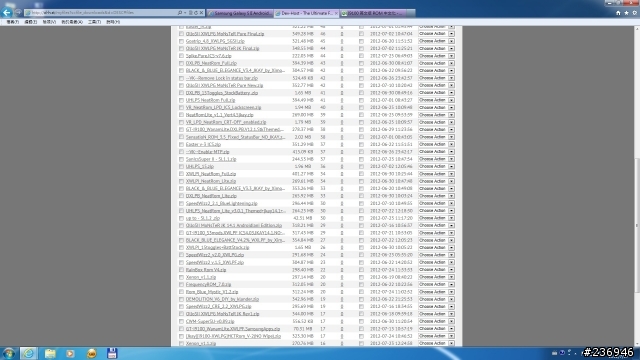This screenshot has height=360, width=640.
Task: Switch to the Dev-Host - The Ultimate tab
Action: pyautogui.click(x=307, y=13)
